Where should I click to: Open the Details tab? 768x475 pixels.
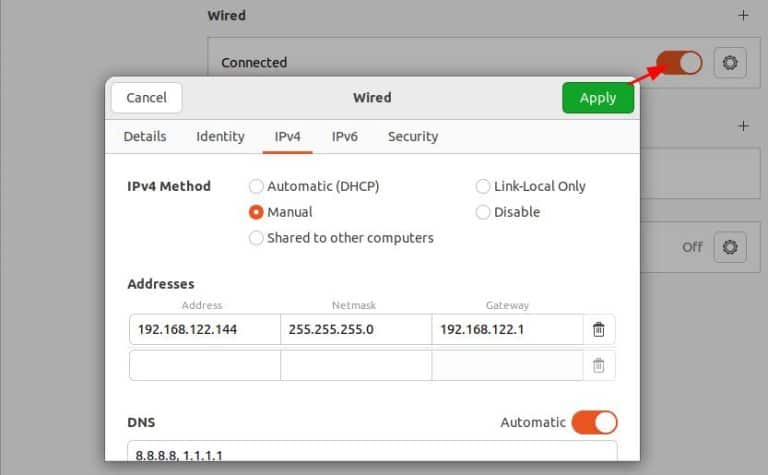click(x=145, y=137)
